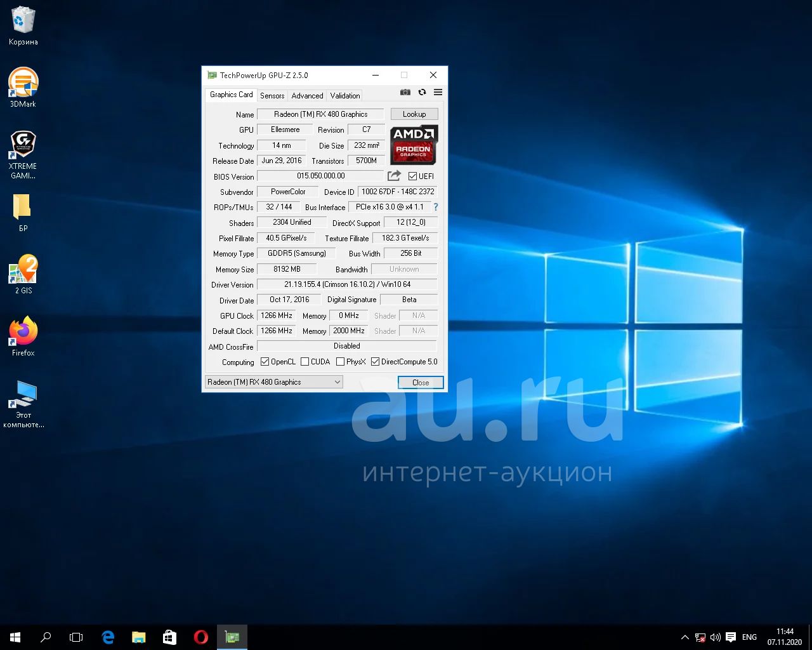The height and width of the screenshot is (650, 812).
Task: Click the Close button in GPU-Z
Action: click(421, 382)
